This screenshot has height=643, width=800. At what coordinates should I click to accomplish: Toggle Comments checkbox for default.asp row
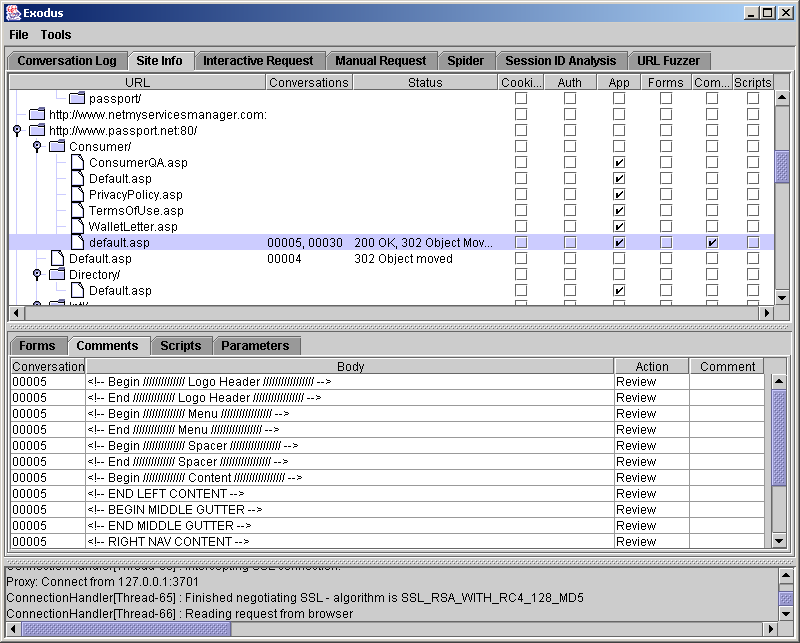pos(712,243)
